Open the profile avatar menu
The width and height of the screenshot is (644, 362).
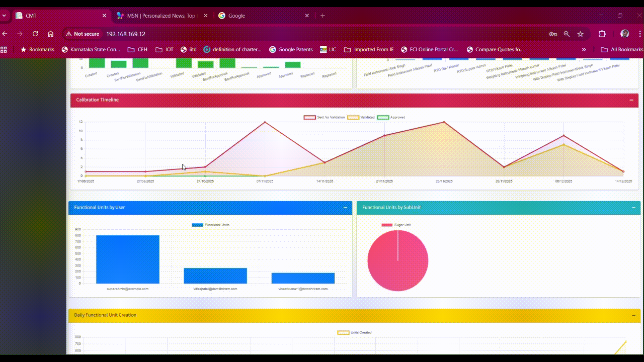625,34
